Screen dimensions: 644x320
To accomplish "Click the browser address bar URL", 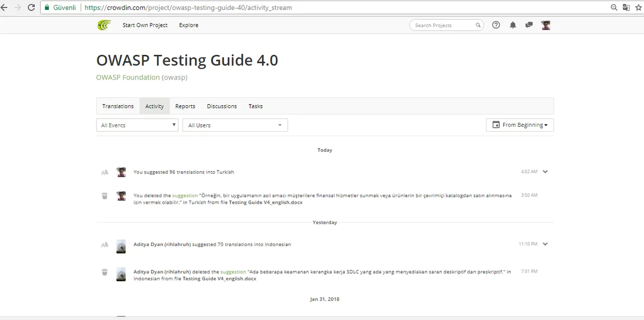I will 188,8.
